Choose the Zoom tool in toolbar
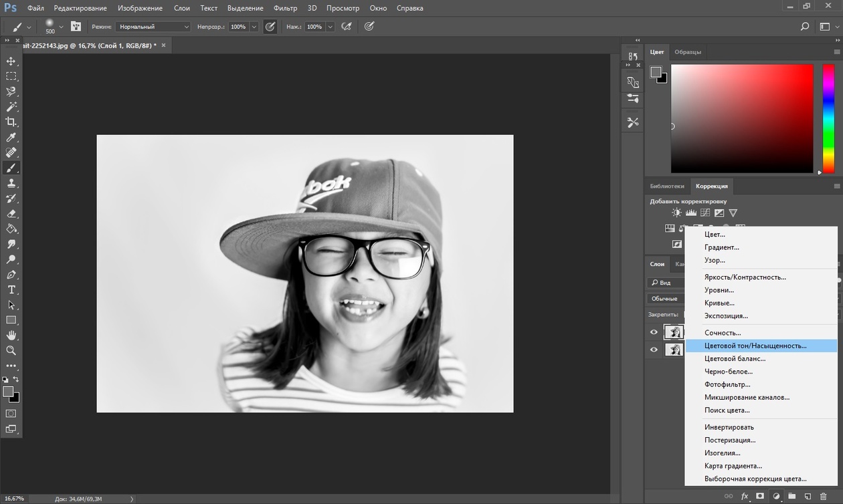The image size is (843, 504). click(x=11, y=350)
